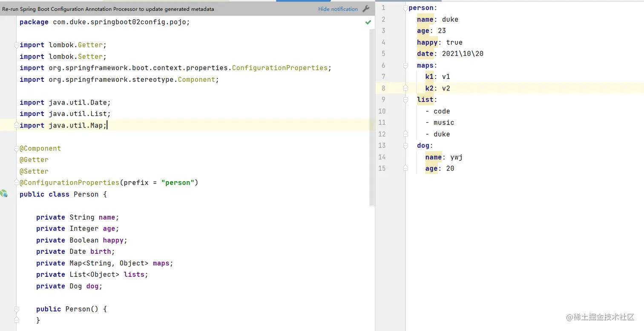This screenshot has width=644, height=331.
Task: Collapse the list: YAML section
Action: point(405,100)
